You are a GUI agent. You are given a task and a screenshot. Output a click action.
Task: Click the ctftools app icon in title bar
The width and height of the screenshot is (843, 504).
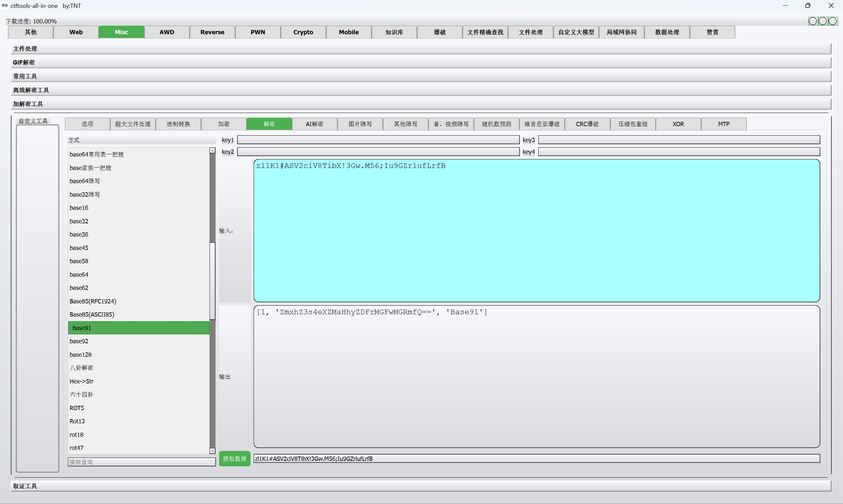[x=4, y=5]
